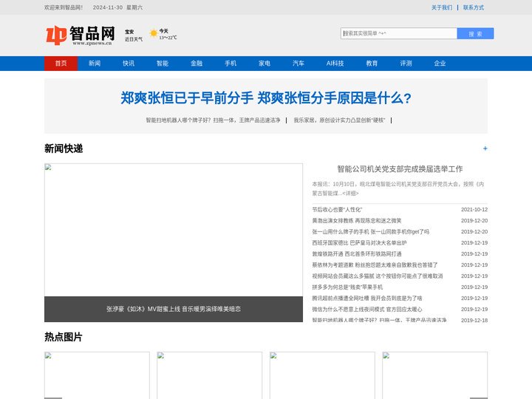The width and height of the screenshot is (532, 399).
Task: Open article 节后收心也要"人性化"
Action: tap(337, 210)
